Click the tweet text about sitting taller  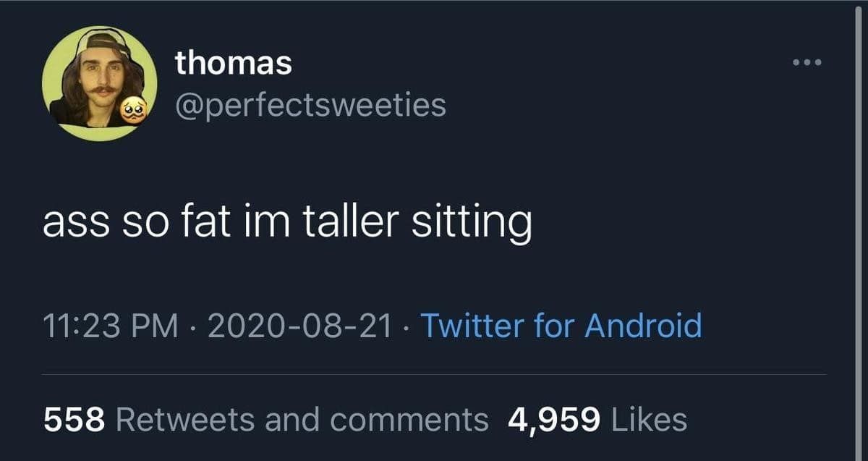(x=287, y=222)
